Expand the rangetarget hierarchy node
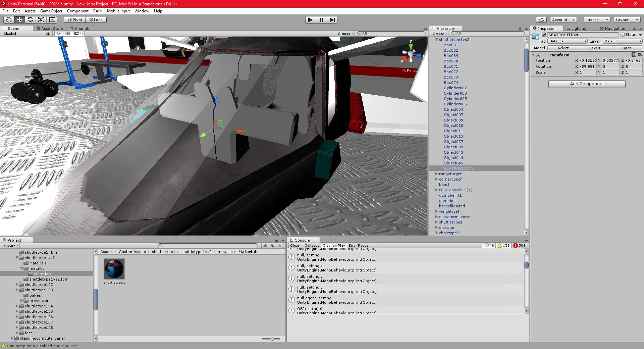 436,174
